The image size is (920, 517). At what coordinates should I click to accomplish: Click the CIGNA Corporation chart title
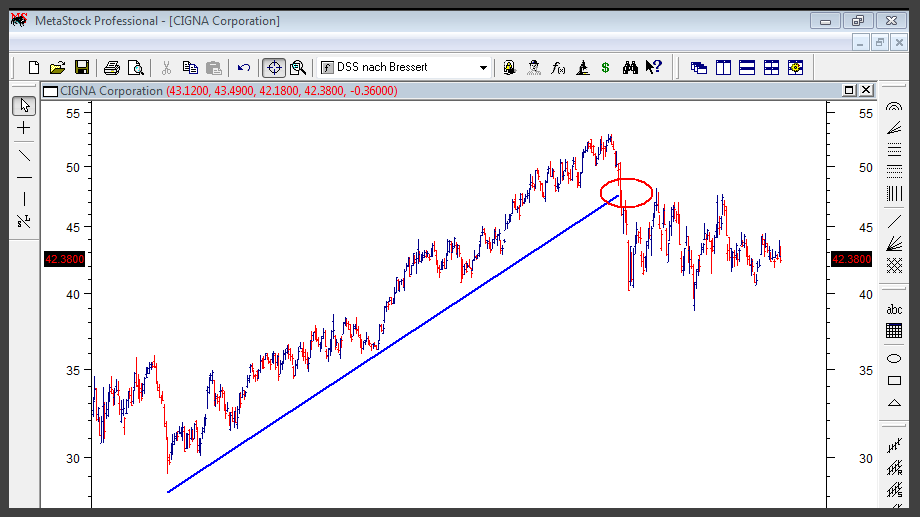(111, 91)
